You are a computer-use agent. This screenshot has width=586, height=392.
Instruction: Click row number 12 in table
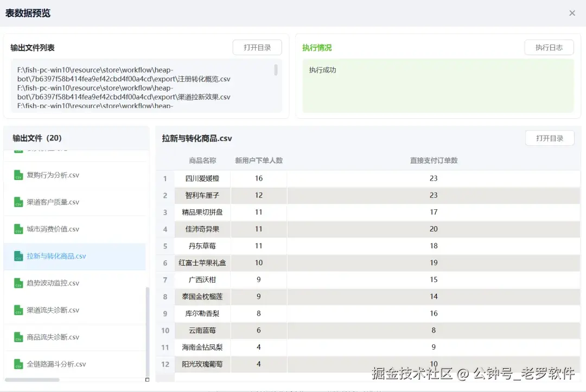[x=165, y=364]
